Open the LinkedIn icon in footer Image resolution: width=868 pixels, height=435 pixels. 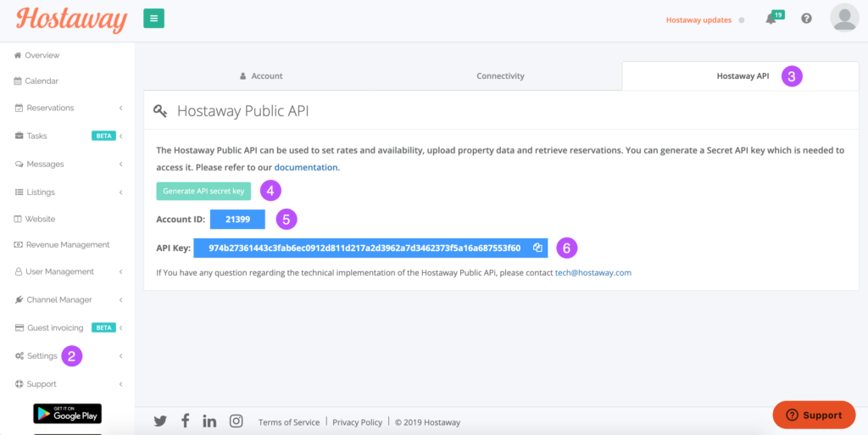coord(210,421)
